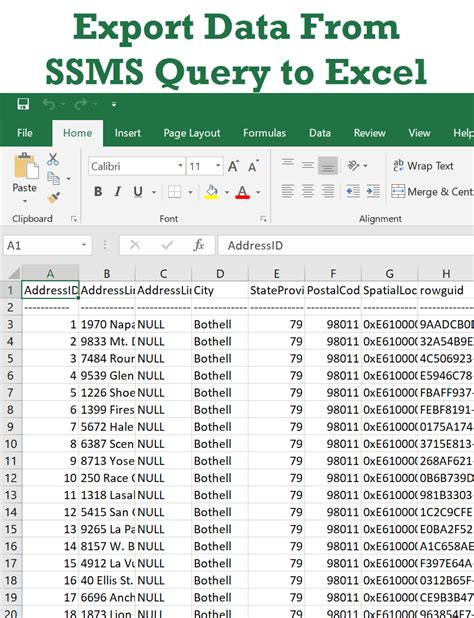Expand the Name Box dropdown arrow

[84, 245]
